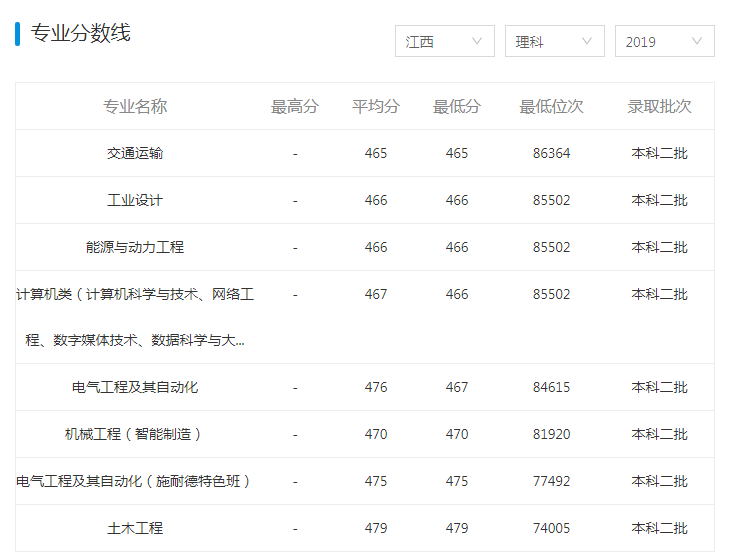Open the 江西 province dropdown

click(x=445, y=41)
